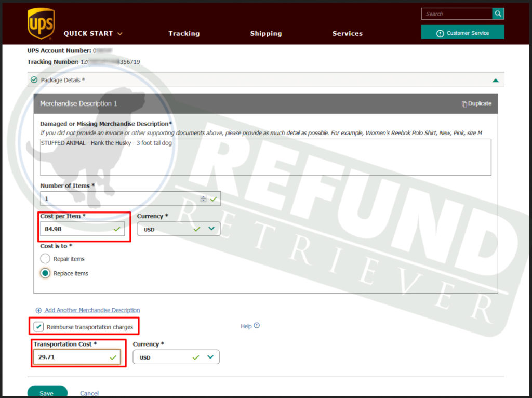The height and width of the screenshot is (398, 532).
Task: Uncheck Reimburse transportation charges checkbox
Action: tap(39, 327)
